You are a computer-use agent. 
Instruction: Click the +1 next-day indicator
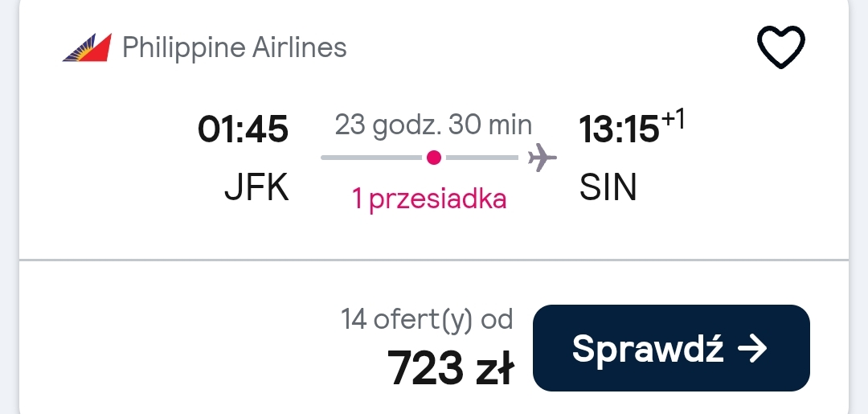[674, 119]
